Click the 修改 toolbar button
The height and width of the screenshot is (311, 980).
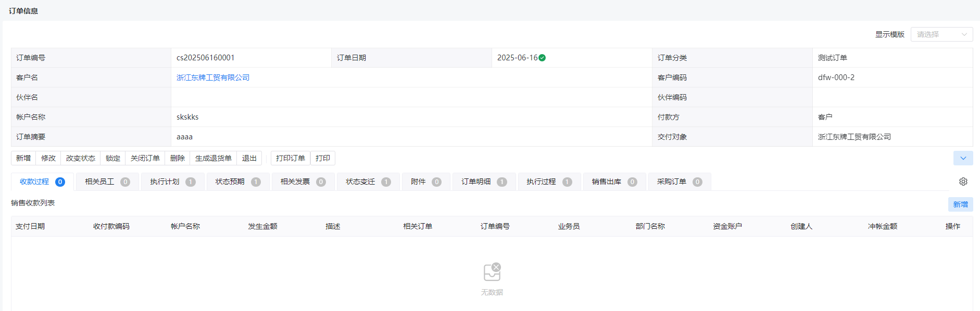click(x=48, y=158)
